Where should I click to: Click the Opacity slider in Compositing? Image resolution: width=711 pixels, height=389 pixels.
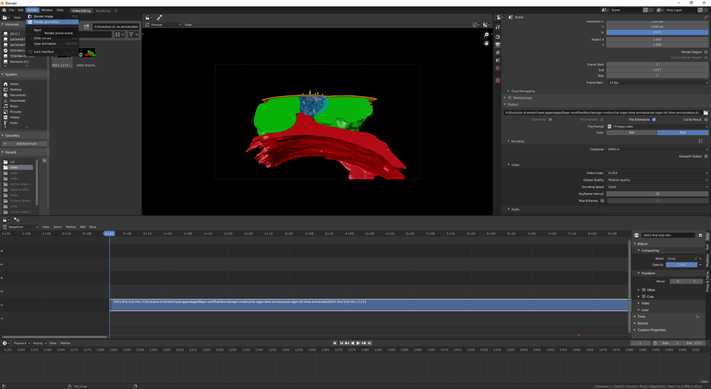tap(683, 264)
